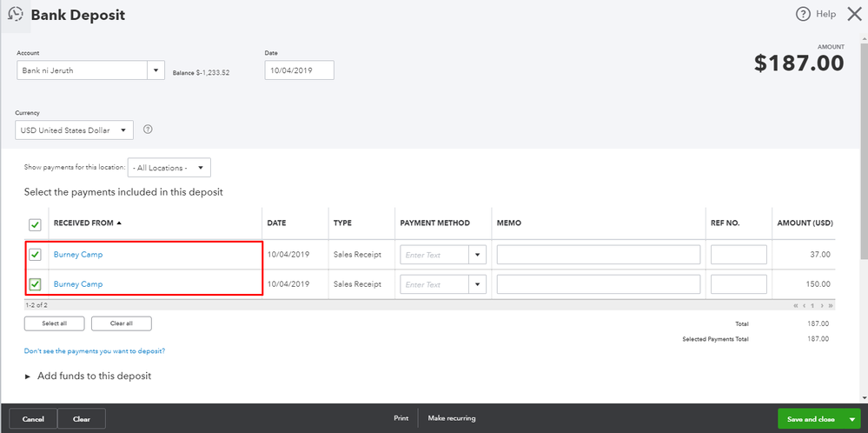
Task: Go to first page pagination arrow
Action: 796,306
